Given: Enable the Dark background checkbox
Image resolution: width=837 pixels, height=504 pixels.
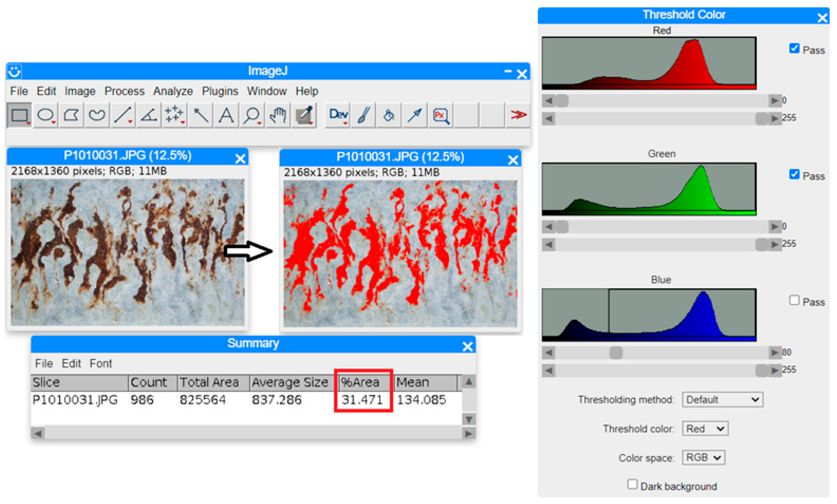Looking at the screenshot, I should (x=632, y=484).
